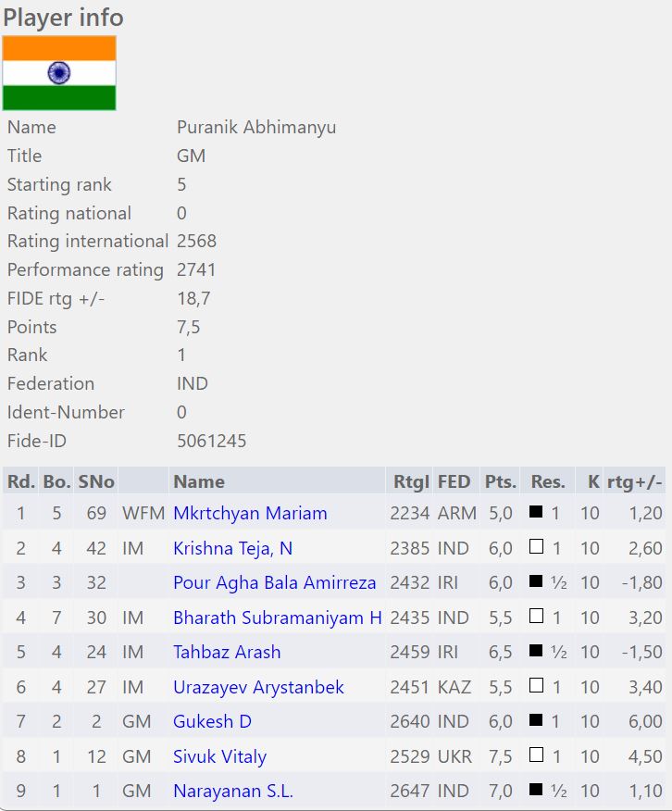The image size is (672, 811).
Task: Click the India flag image
Action: pyautogui.click(x=59, y=73)
